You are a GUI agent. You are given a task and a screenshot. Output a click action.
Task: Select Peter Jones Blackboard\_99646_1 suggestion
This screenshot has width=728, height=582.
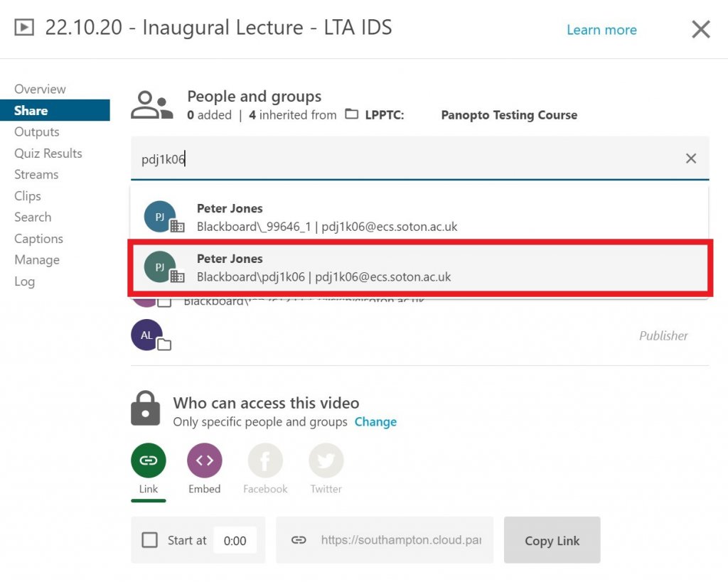click(419, 217)
